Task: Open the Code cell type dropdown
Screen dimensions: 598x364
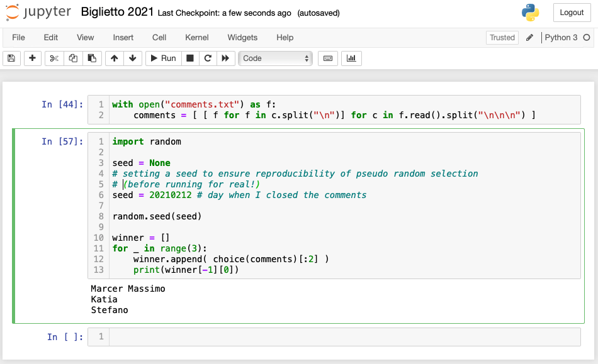Action: coord(275,58)
